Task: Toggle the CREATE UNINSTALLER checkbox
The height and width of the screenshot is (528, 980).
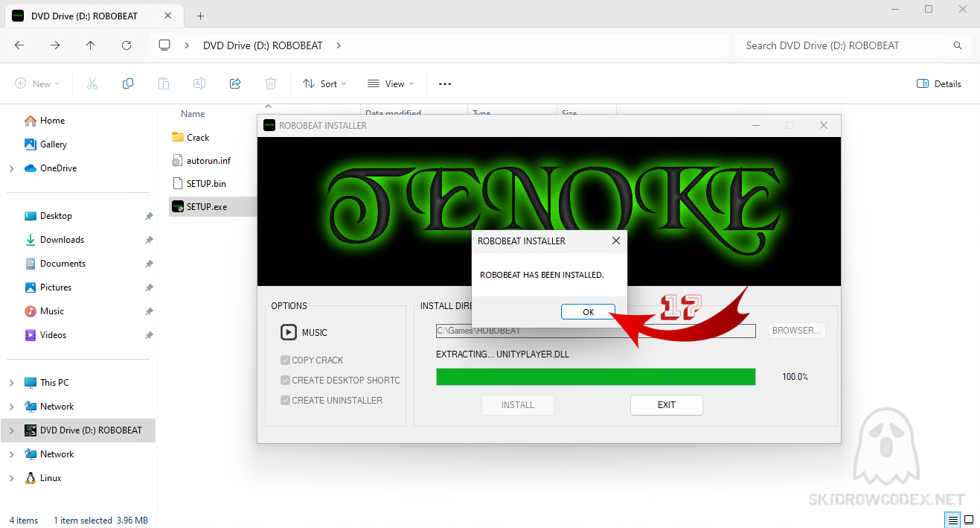Action: click(x=285, y=401)
